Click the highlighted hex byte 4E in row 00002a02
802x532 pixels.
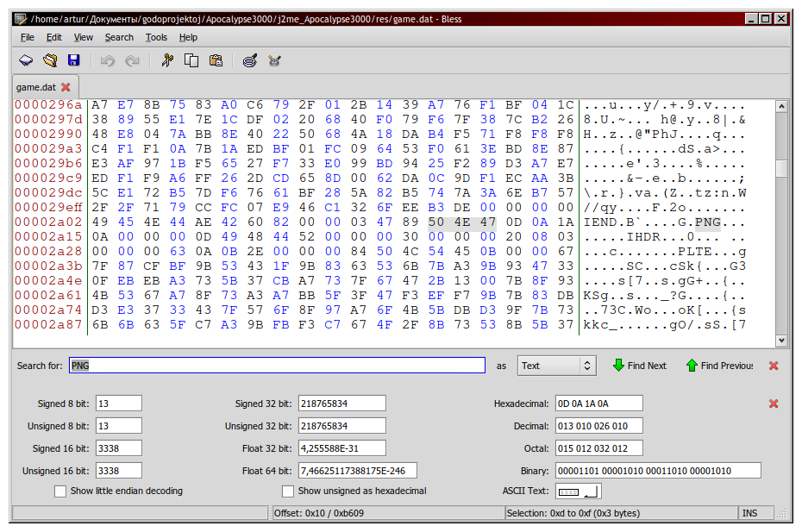pyautogui.click(x=462, y=222)
